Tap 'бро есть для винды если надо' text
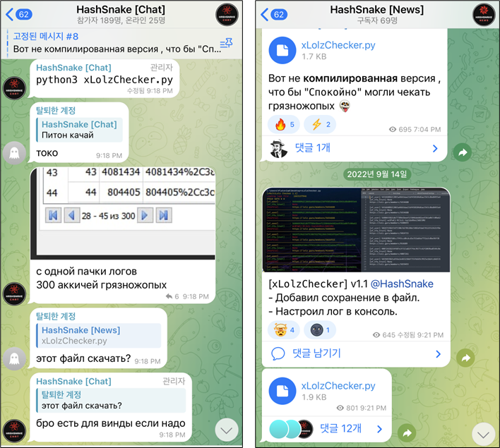This screenshot has height=448, width=500. point(111,423)
